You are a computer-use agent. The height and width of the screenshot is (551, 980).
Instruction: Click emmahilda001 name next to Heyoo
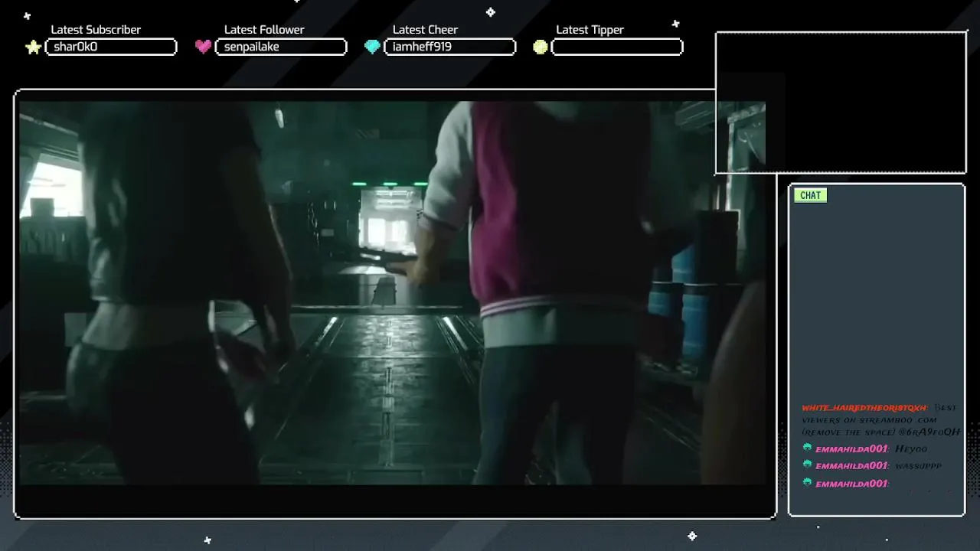[851, 449]
